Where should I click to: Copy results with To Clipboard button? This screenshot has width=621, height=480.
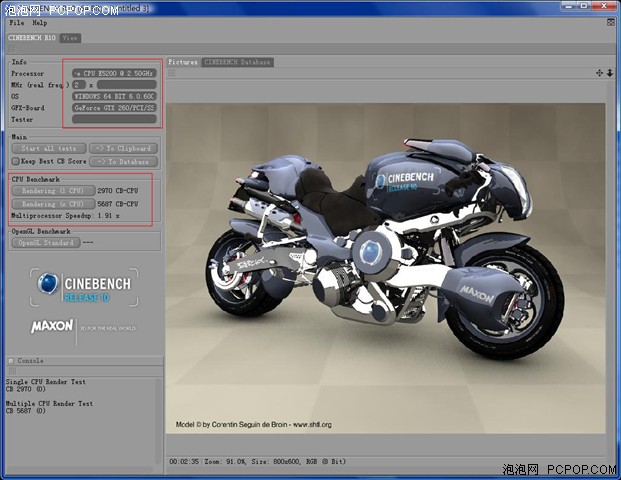(x=123, y=149)
